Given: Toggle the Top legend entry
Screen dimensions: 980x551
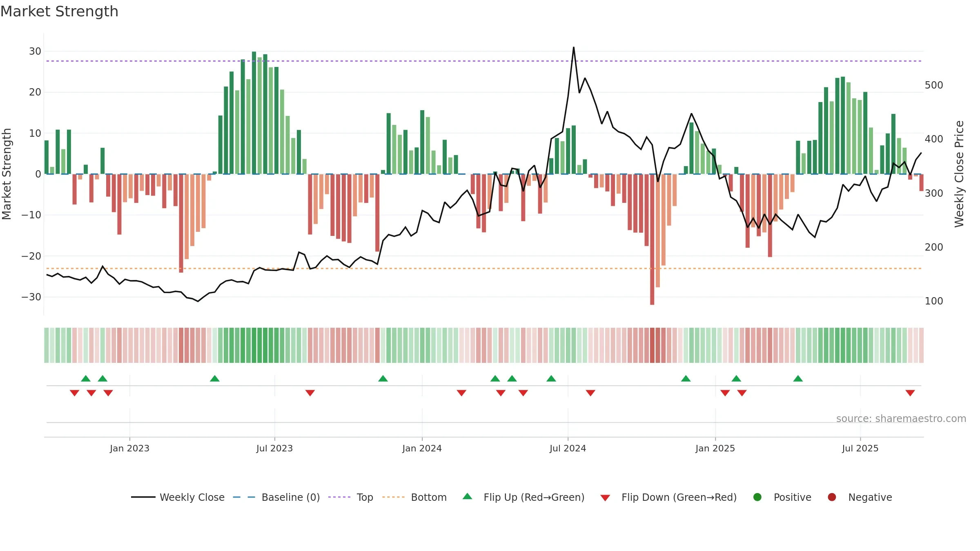Looking at the screenshot, I should [x=351, y=497].
